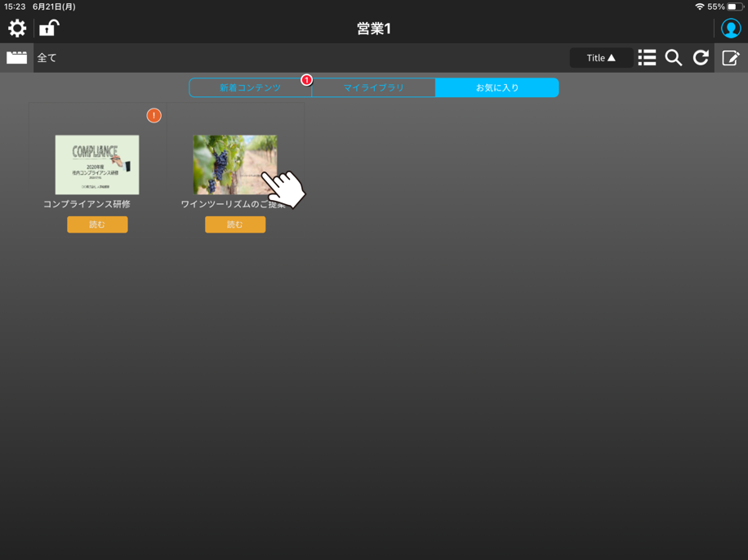Show the お気に入り tab
748x560 pixels.
pyautogui.click(x=496, y=87)
